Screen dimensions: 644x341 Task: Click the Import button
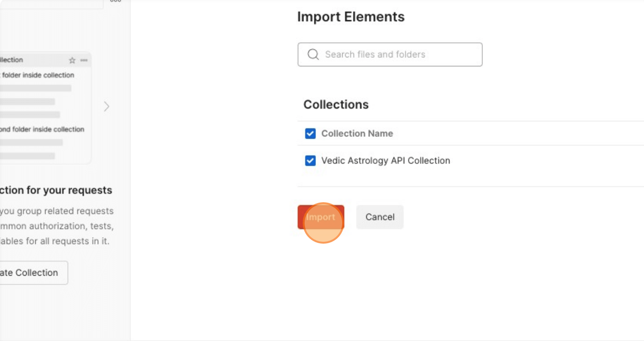click(321, 217)
